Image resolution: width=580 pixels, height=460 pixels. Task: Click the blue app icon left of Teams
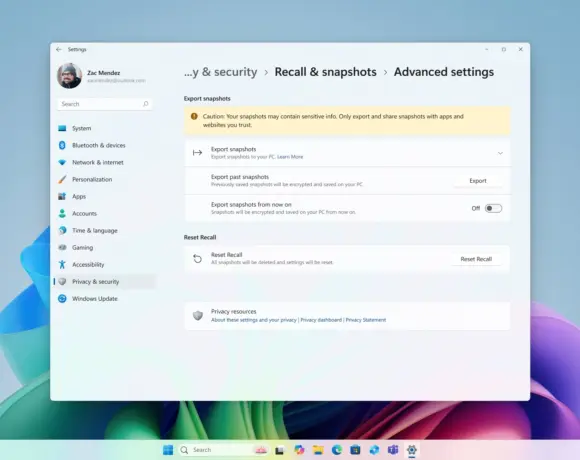point(374,450)
